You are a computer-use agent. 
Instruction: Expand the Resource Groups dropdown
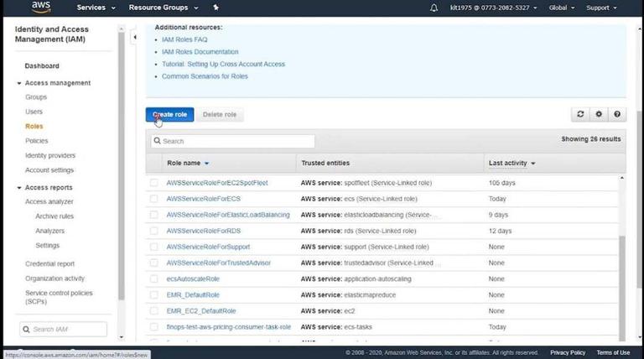[164, 8]
